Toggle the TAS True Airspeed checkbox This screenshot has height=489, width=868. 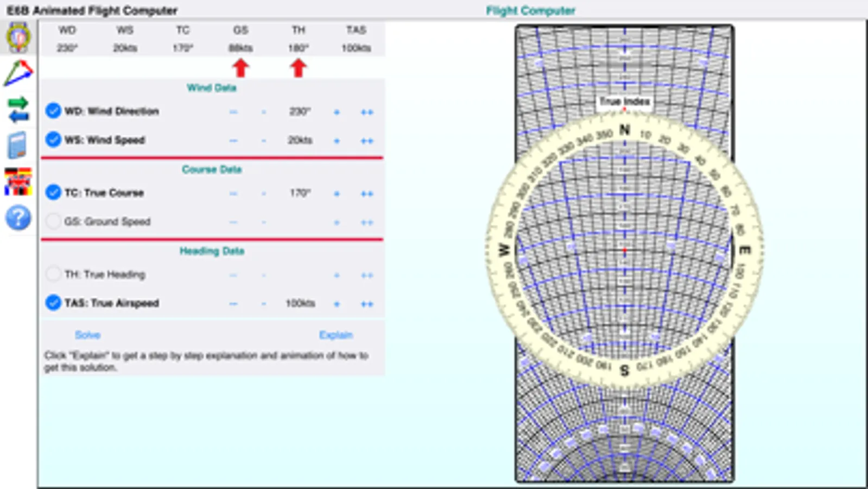click(x=53, y=303)
